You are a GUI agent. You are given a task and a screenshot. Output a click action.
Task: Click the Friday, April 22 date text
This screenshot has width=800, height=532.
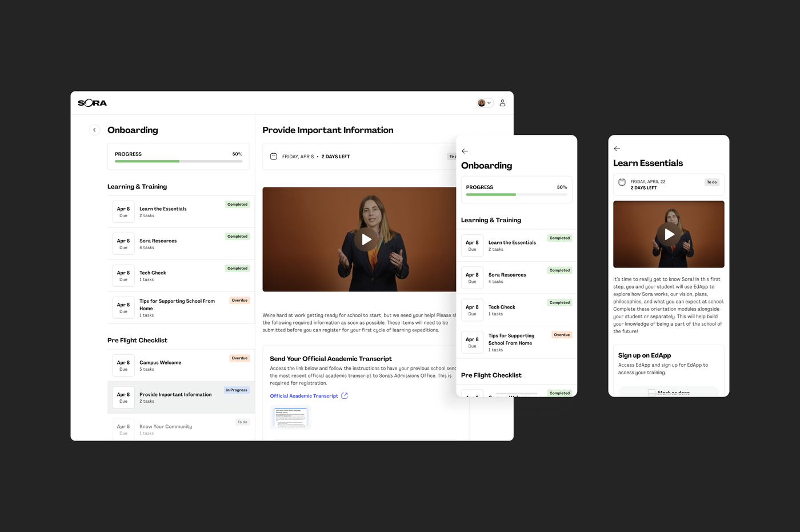click(648, 182)
